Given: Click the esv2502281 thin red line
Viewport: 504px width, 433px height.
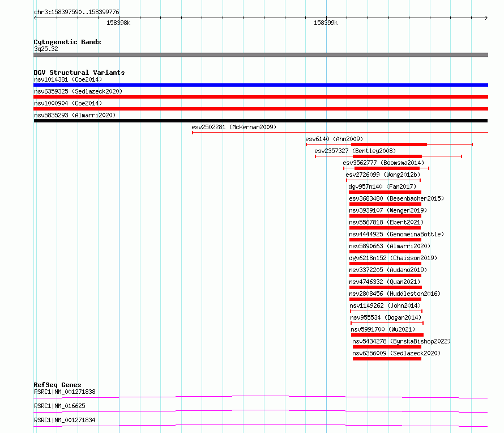Looking at the screenshot, I should [x=340, y=133].
